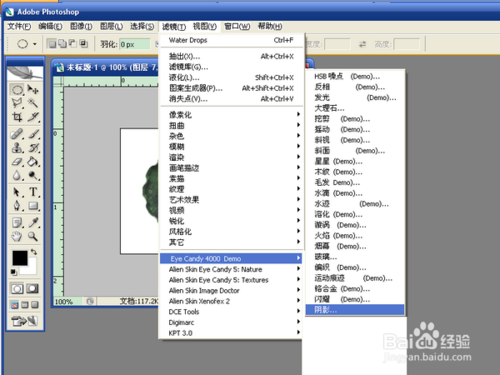Viewport: 500px width, 375px height.
Task: Open the 图层(L) menu
Action: tap(112, 26)
